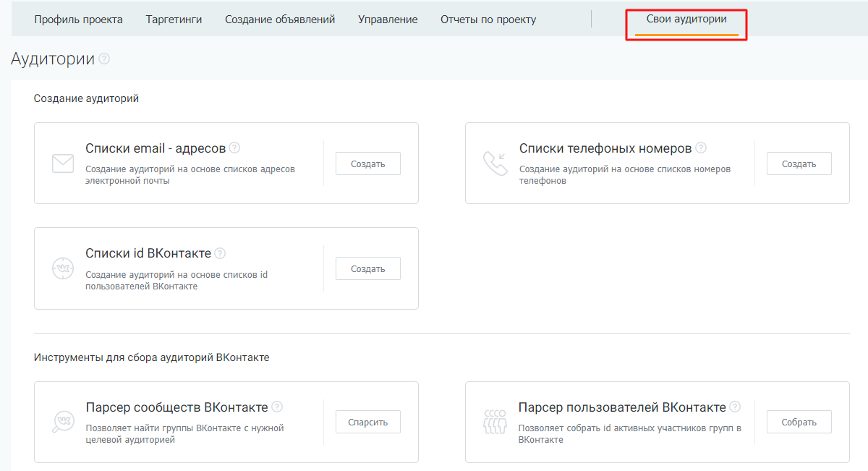Image resolution: width=868 pixels, height=471 pixels.
Task: Go to Создание объявлений tab
Action: click(280, 20)
